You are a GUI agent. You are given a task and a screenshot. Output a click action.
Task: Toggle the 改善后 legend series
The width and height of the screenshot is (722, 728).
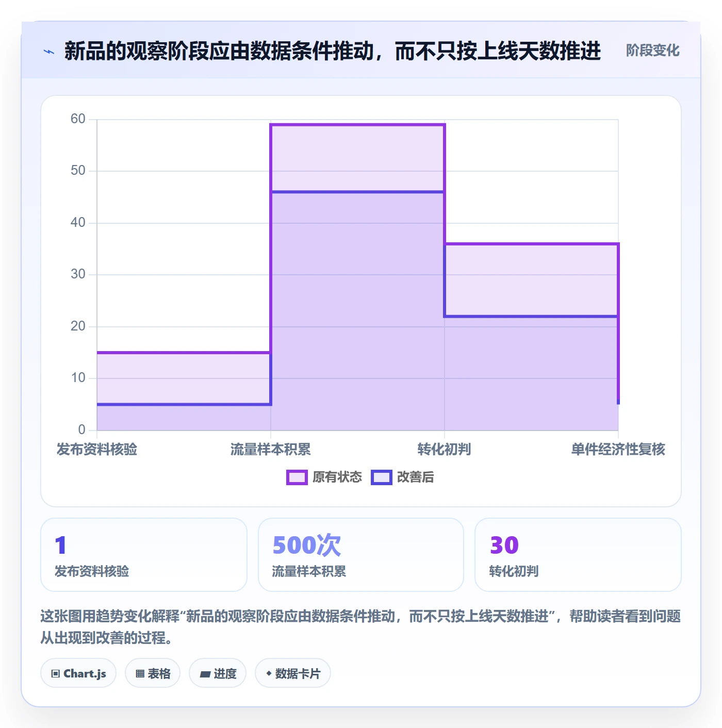pyautogui.click(x=403, y=477)
